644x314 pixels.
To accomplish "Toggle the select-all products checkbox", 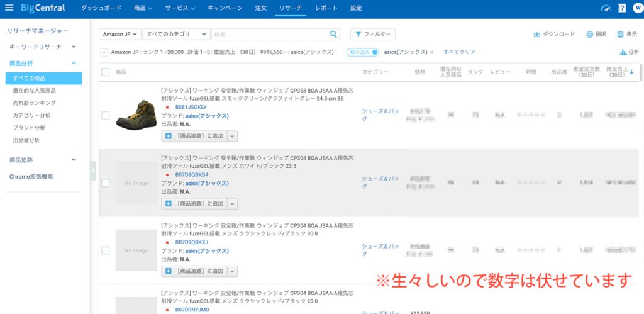I will [x=106, y=72].
